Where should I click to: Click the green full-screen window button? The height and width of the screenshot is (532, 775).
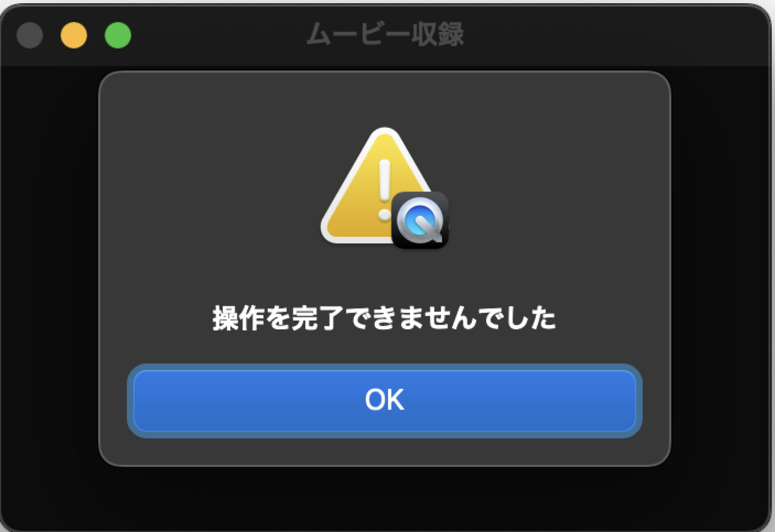coord(118,35)
